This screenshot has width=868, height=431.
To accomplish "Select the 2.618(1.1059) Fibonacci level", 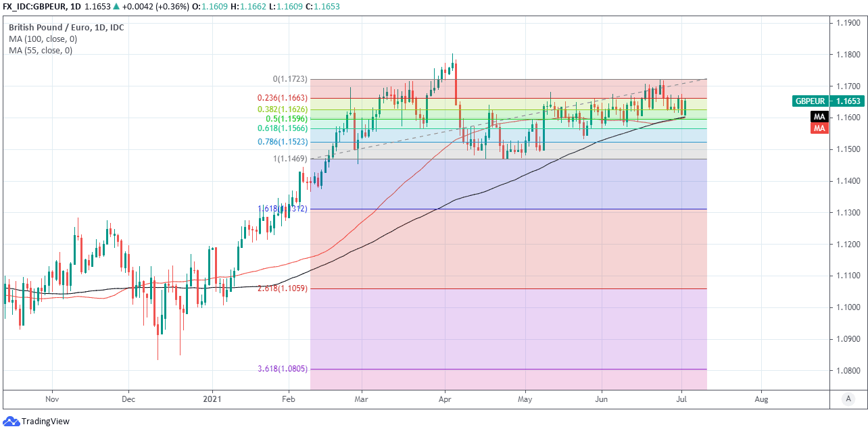I will coord(282,288).
